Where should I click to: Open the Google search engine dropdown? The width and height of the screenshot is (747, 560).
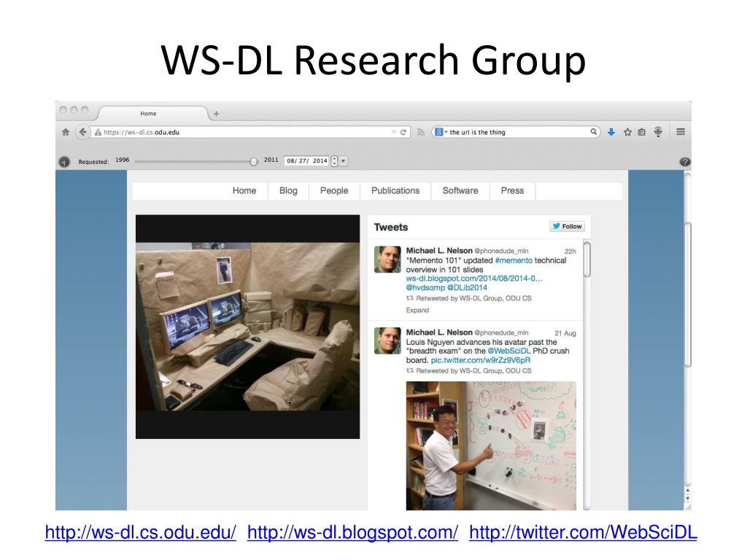[441, 133]
